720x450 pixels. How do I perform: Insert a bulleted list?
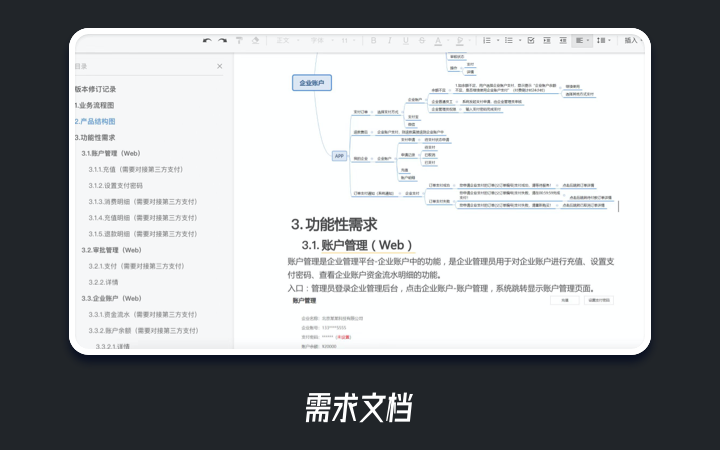coord(510,41)
